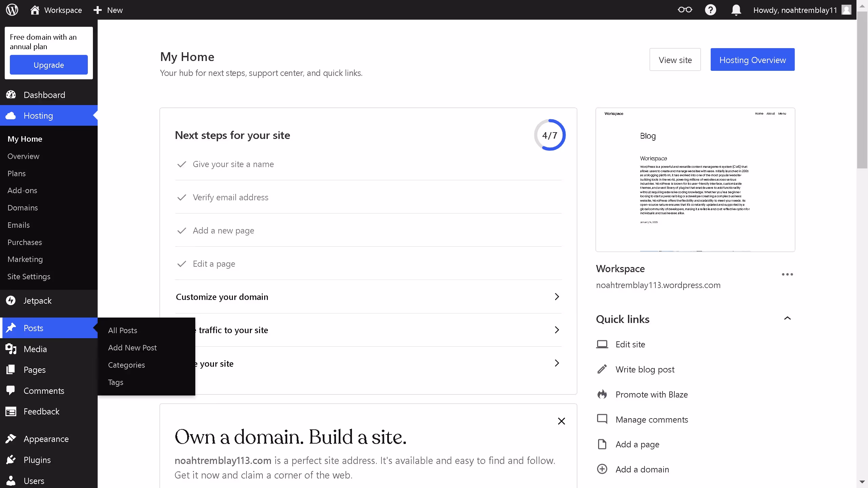Image resolution: width=868 pixels, height=488 pixels.
Task: Open the Workspace ellipsis menu
Action: pos(787,274)
